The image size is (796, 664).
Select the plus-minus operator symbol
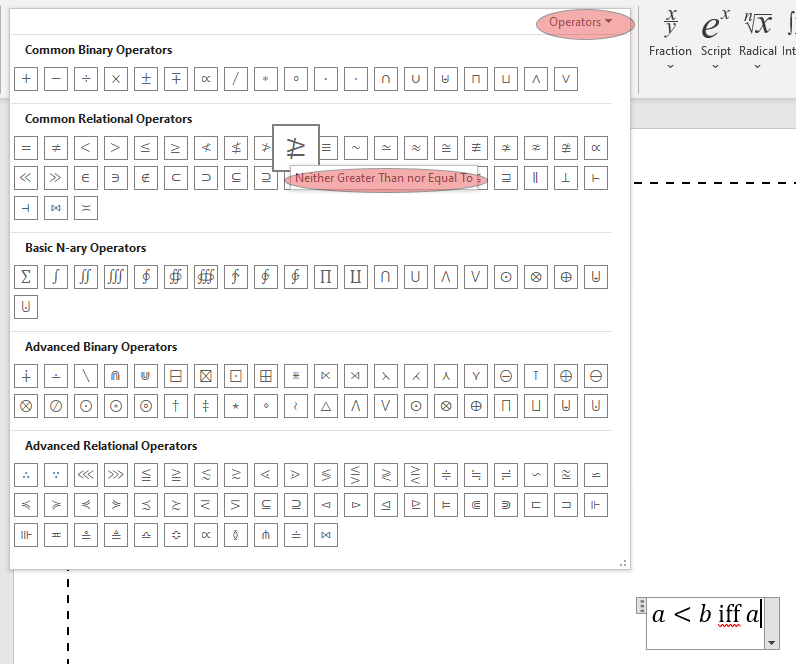click(x=146, y=79)
